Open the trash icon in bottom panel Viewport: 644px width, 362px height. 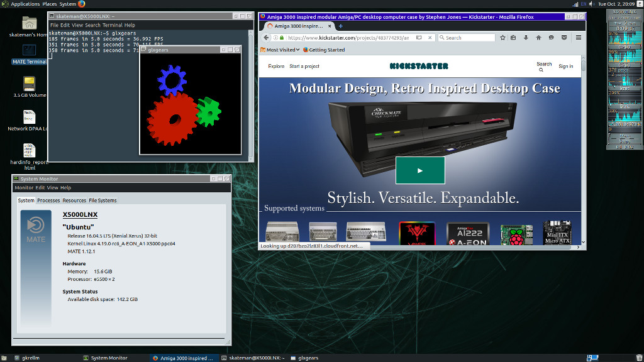tap(639, 358)
